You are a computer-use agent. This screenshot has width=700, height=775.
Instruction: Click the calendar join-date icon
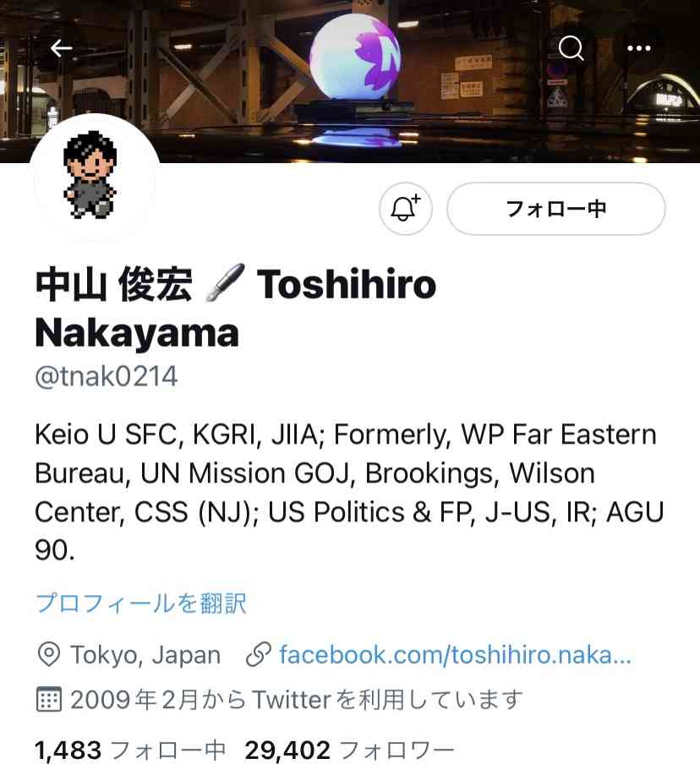pos(48,700)
